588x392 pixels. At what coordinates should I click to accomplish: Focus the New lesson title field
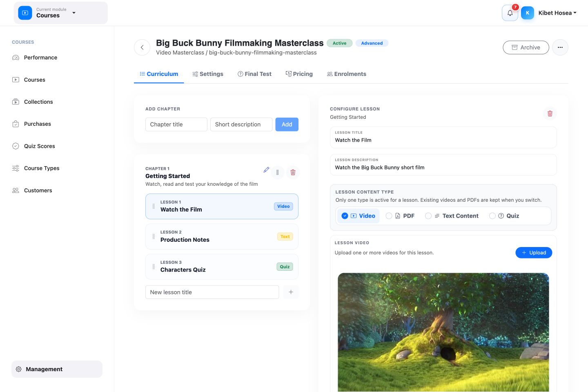pyautogui.click(x=212, y=292)
